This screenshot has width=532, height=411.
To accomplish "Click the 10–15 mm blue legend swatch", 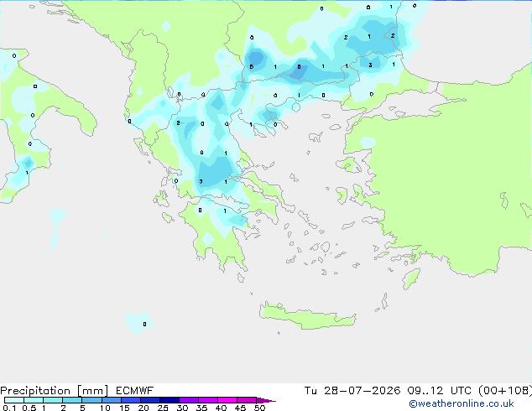I will point(111,400).
